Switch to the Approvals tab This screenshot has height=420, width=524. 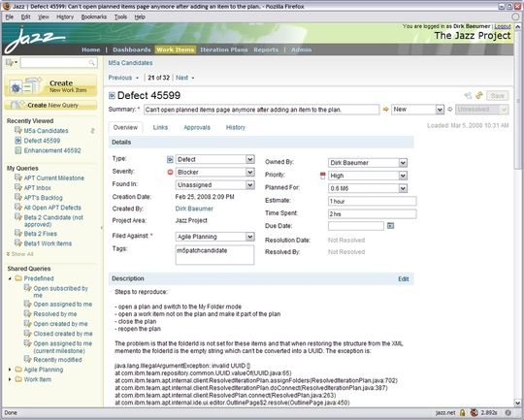(x=197, y=127)
